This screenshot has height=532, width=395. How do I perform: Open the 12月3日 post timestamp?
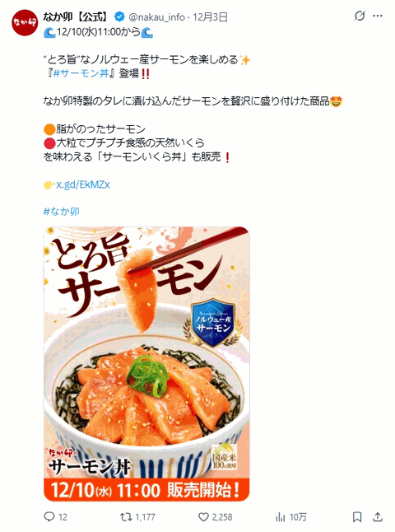210,16
